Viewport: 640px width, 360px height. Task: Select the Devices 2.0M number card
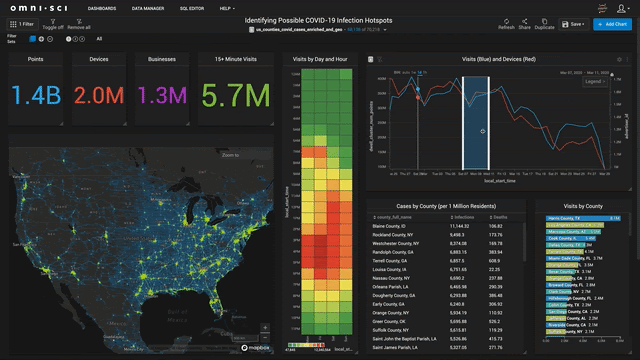(x=99, y=89)
